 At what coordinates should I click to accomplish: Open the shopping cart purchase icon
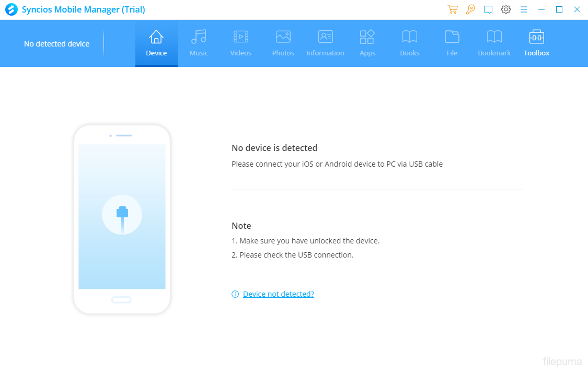452,9
